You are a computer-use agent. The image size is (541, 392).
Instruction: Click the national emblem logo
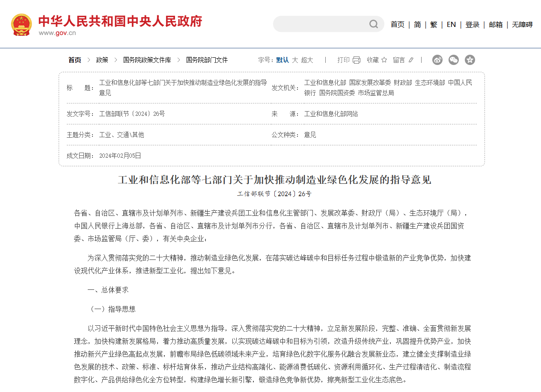coord(21,24)
